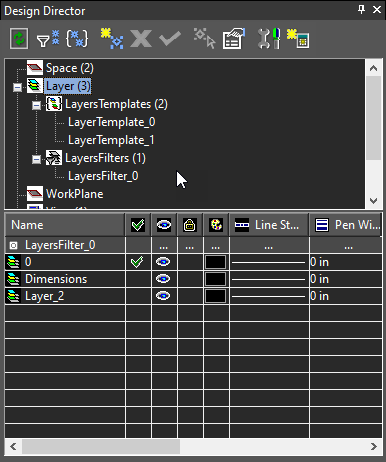386x462 pixels.
Task: Click the horizontal scrollbar left arrow
Action: point(13,446)
